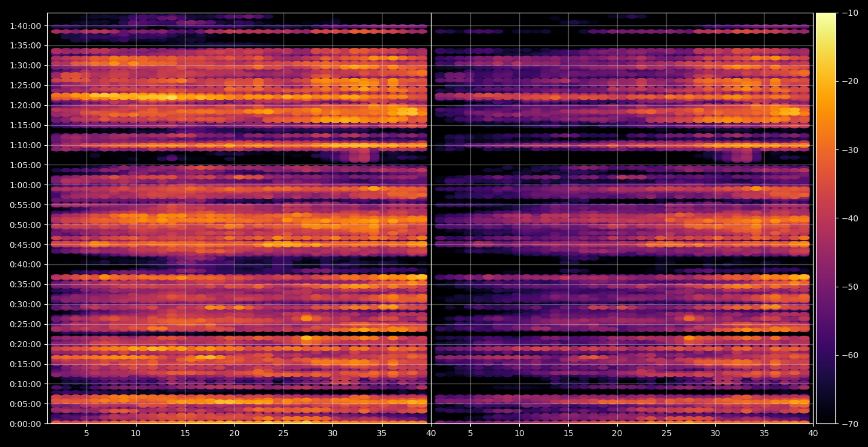Click the −70 colorbar tick label
868x447 pixels.
[849, 424]
